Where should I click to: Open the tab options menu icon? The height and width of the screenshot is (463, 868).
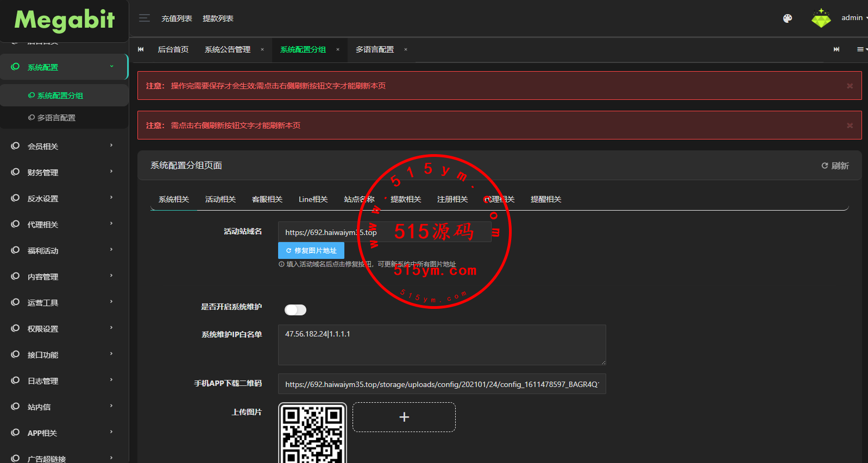[x=861, y=49]
